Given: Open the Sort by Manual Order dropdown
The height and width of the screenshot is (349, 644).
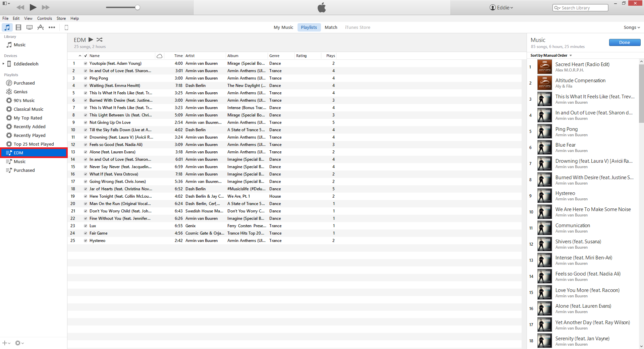Looking at the screenshot, I should pyautogui.click(x=551, y=55).
